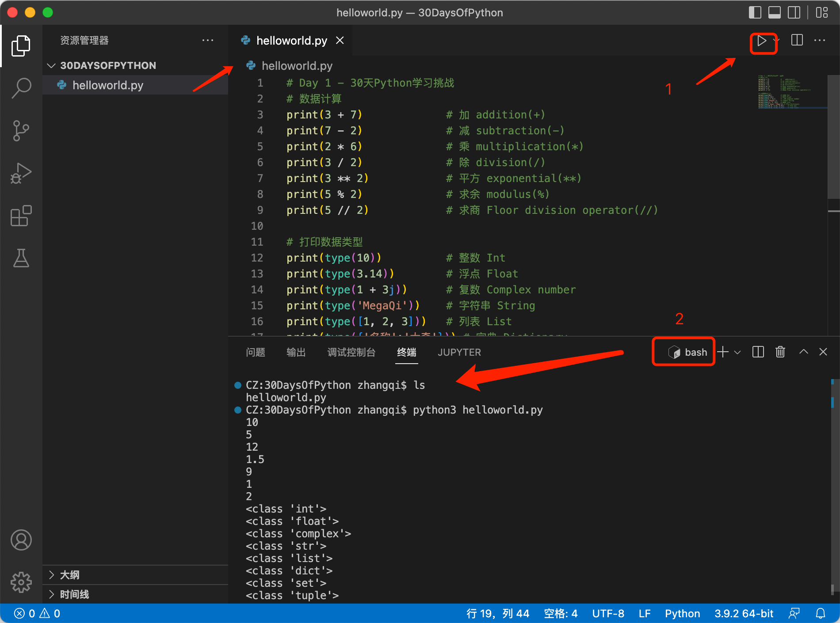Click terminal output <class 'tuple'>
Screen dimensions: 840x623
292,596
